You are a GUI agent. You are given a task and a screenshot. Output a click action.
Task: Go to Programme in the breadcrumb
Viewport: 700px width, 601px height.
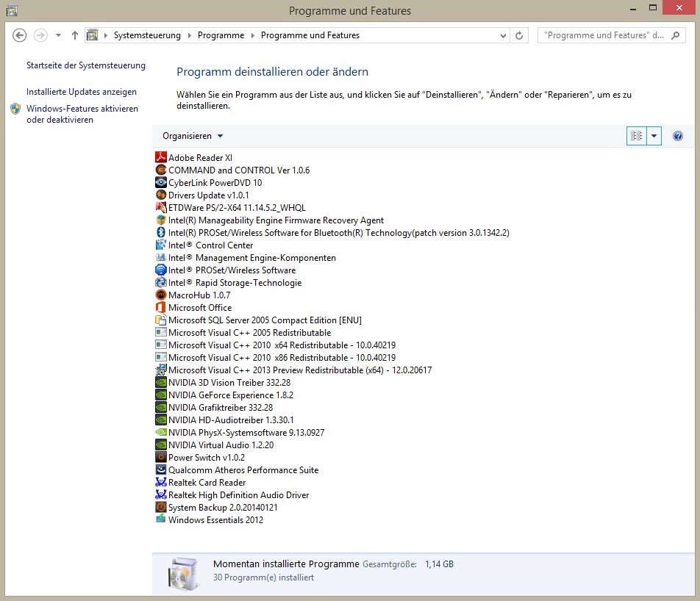point(221,35)
